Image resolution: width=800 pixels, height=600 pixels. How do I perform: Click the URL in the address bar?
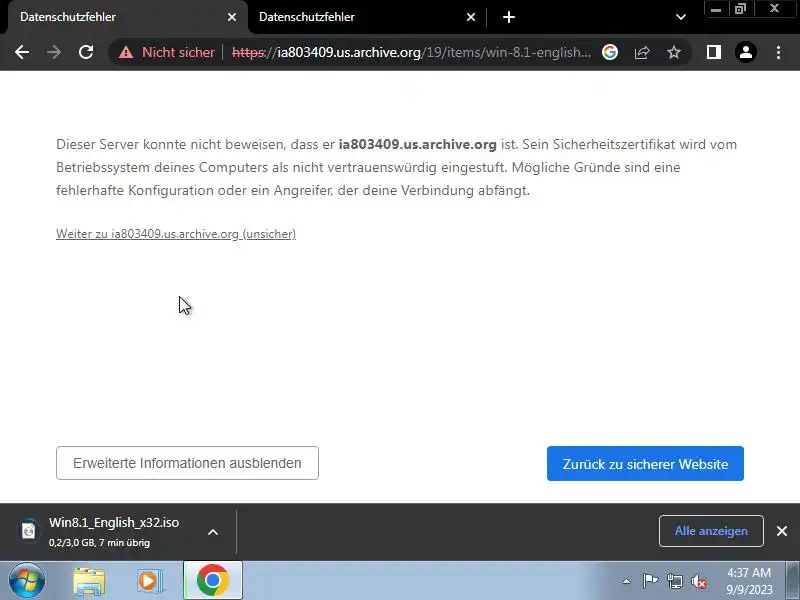(x=411, y=52)
